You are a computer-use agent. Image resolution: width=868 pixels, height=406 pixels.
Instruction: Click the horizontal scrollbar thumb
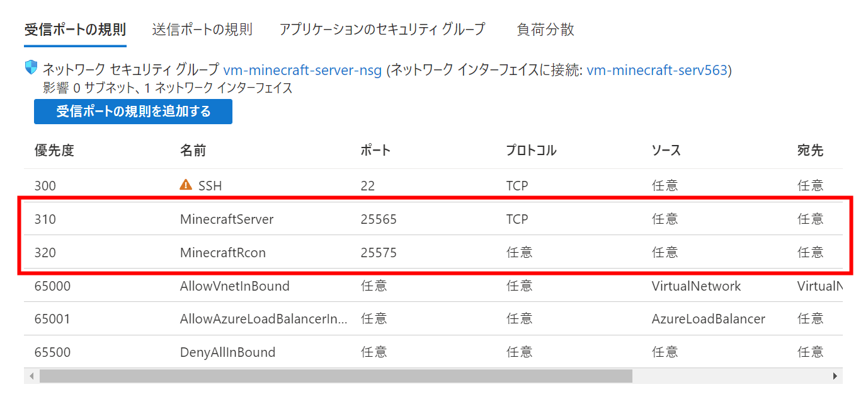(336, 376)
